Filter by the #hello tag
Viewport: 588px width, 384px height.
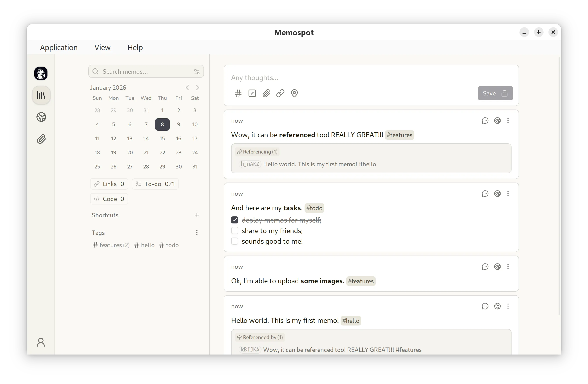click(x=144, y=245)
